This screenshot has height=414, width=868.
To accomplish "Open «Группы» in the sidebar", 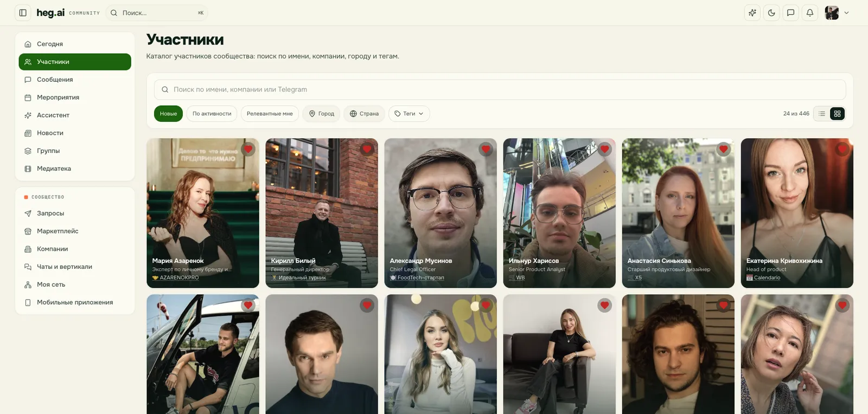I will point(75,151).
